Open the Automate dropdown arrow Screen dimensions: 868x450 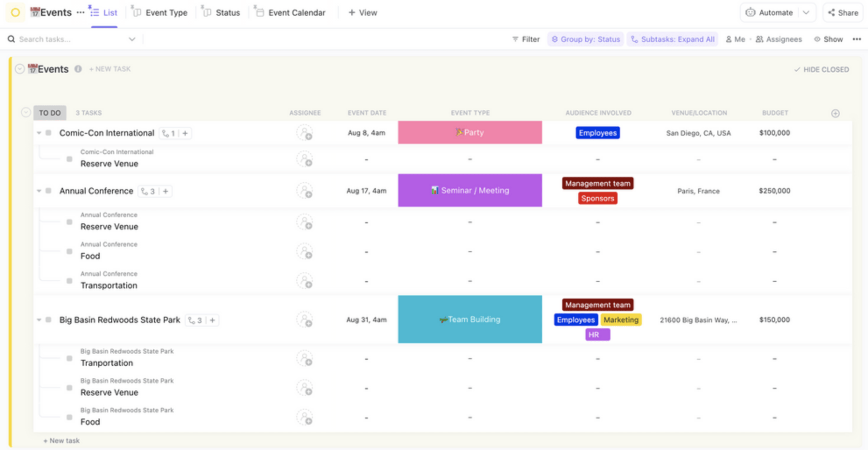tap(806, 13)
